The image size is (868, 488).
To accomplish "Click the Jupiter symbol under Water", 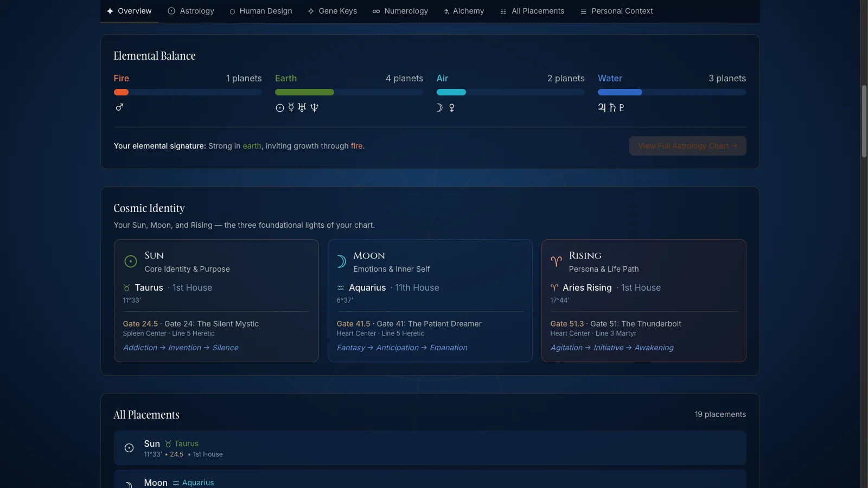I will [x=602, y=107].
